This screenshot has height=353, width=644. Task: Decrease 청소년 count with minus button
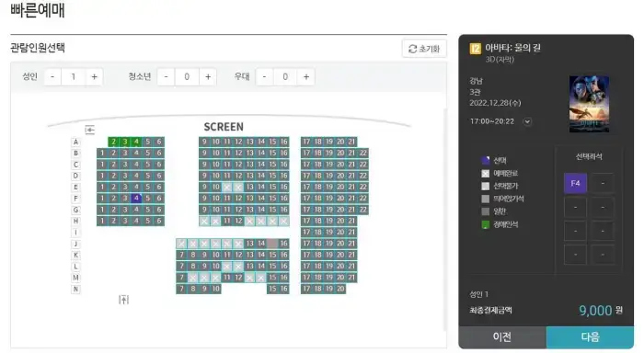click(x=166, y=76)
